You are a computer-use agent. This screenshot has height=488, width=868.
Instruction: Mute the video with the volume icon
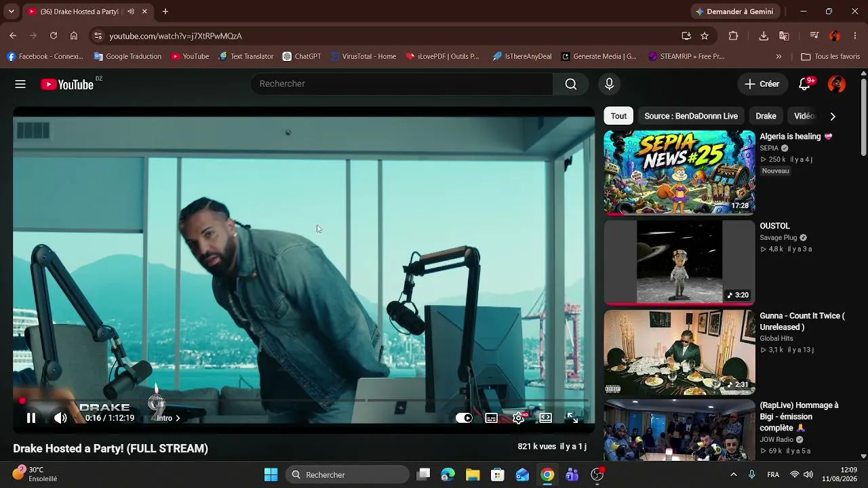(x=60, y=418)
